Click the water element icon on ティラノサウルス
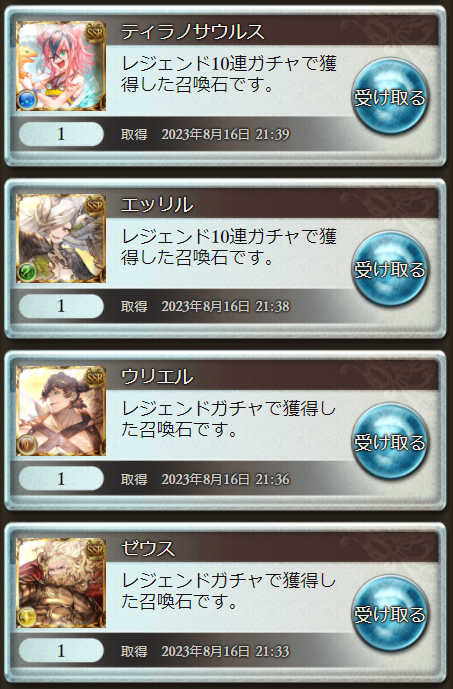This screenshot has width=453, height=689. 26,101
